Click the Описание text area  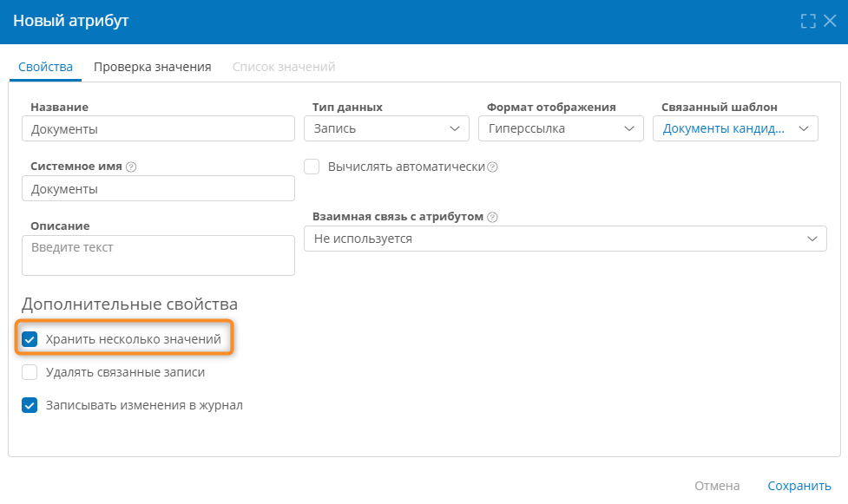pyautogui.click(x=159, y=255)
